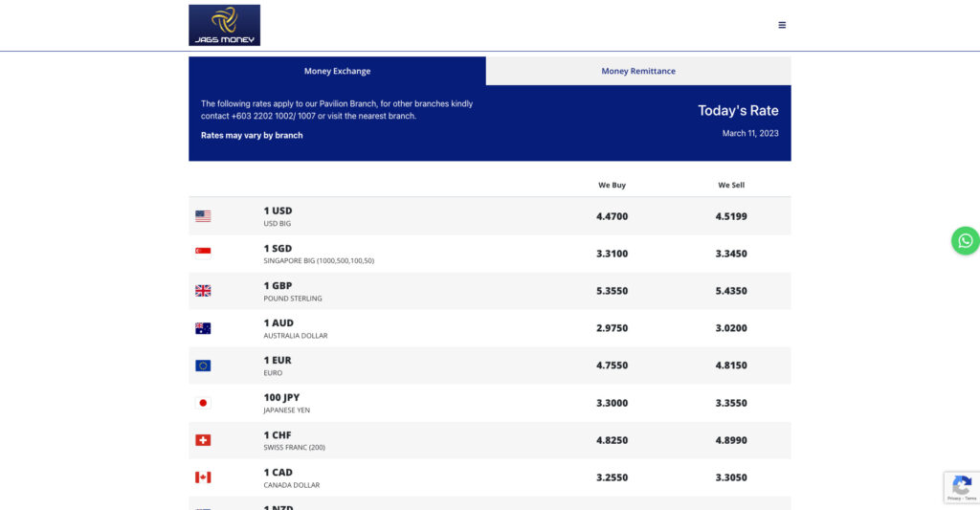Select the 100 JPY currency label
980x510 pixels.
point(282,397)
